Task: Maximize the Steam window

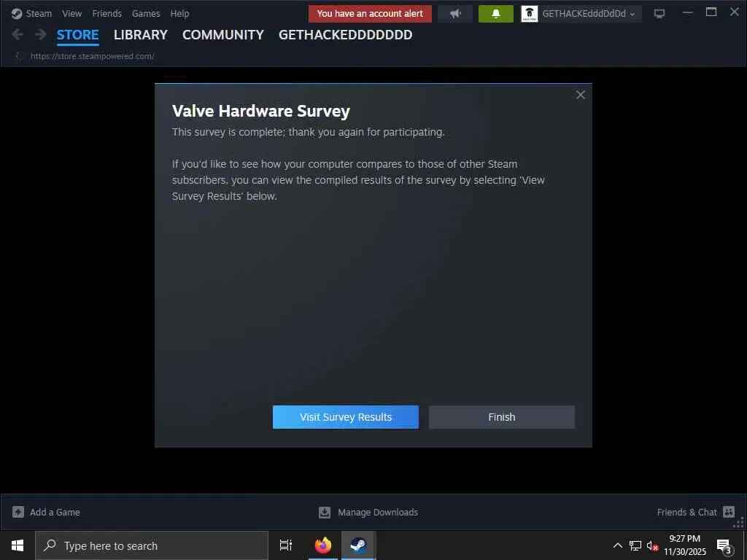Action: point(711,12)
